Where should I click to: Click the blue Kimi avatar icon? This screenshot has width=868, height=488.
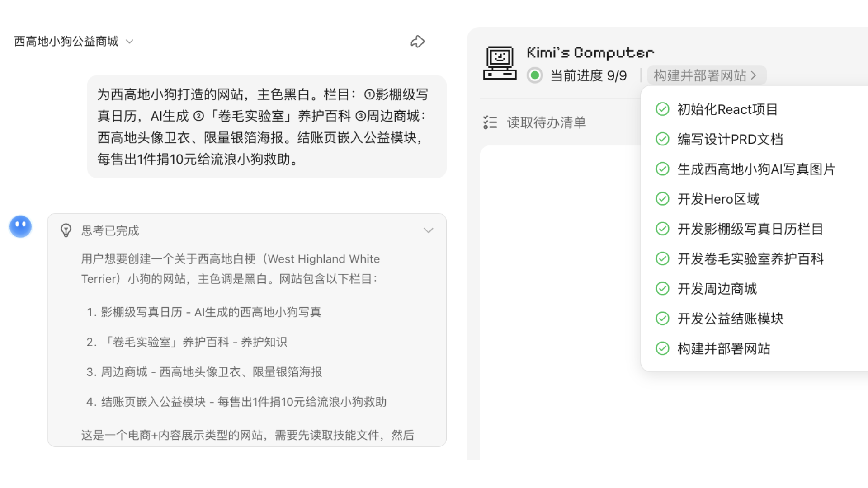(x=21, y=226)
